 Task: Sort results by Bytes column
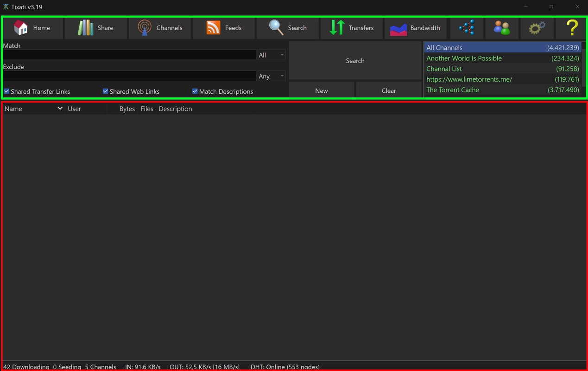point(122,109)
